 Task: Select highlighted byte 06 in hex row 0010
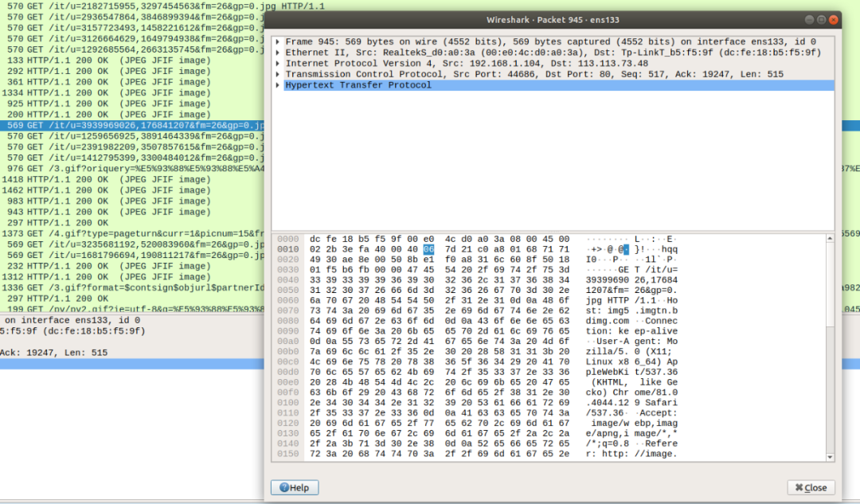(428, 249)
